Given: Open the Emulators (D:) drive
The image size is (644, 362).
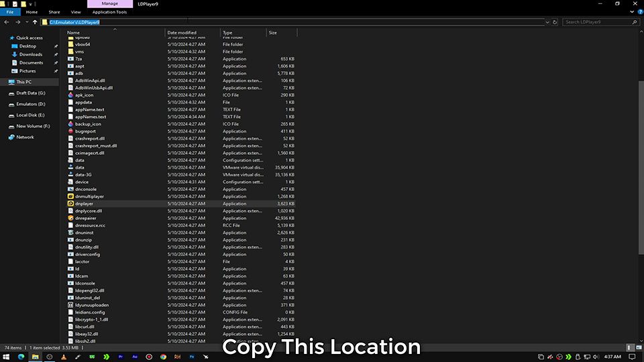Looking at the screenshot, I should click(x=30, y=105).
